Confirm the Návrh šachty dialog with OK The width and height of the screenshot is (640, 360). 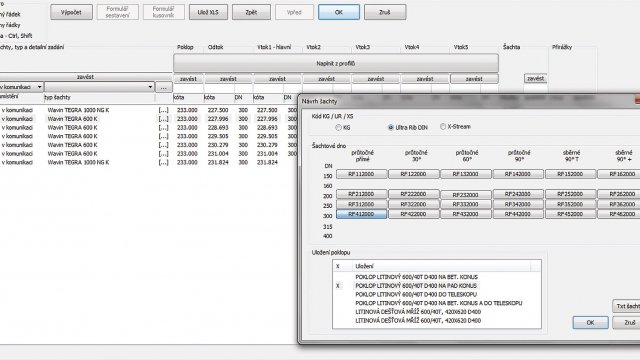[x=590, y=322]
